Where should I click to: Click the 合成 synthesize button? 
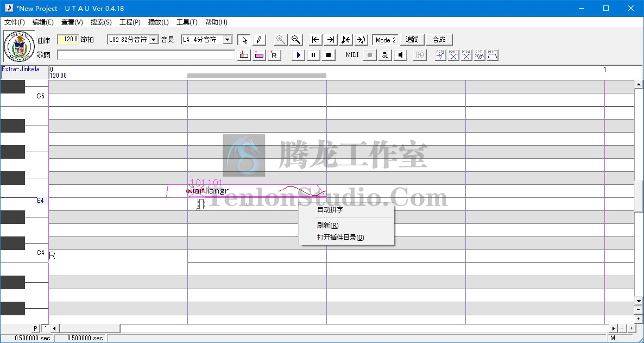tap(439, 40)
